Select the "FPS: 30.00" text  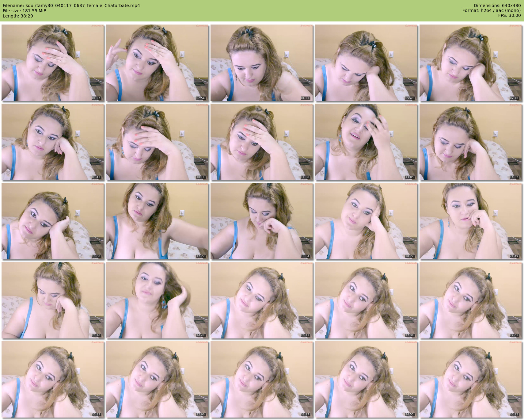(x=509, y=15)
